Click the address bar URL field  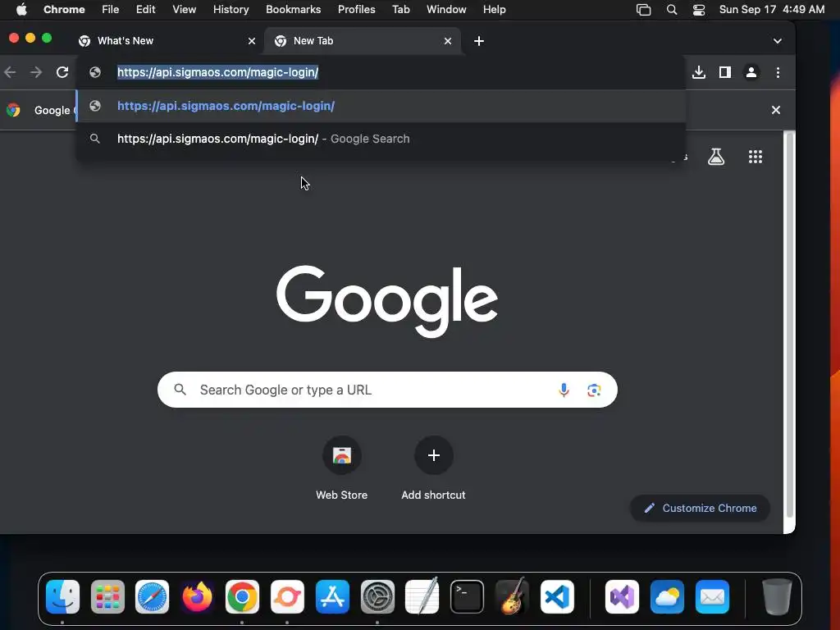(381, 72)
